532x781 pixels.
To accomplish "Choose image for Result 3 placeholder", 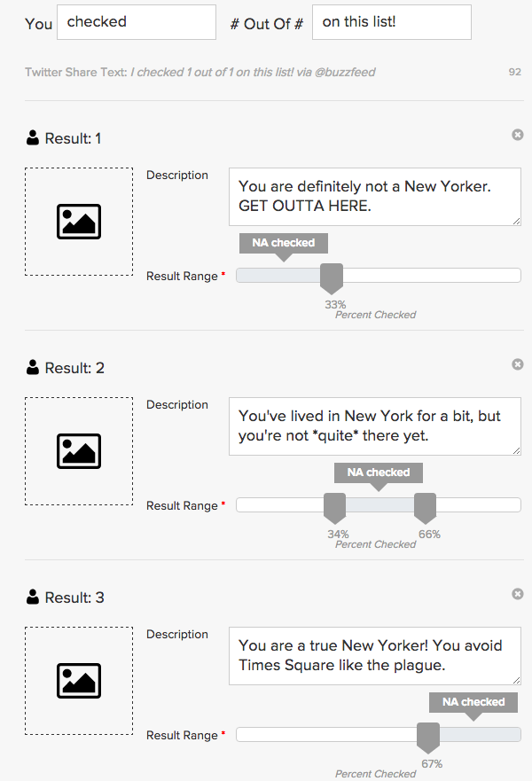I will tap(79, 681).
